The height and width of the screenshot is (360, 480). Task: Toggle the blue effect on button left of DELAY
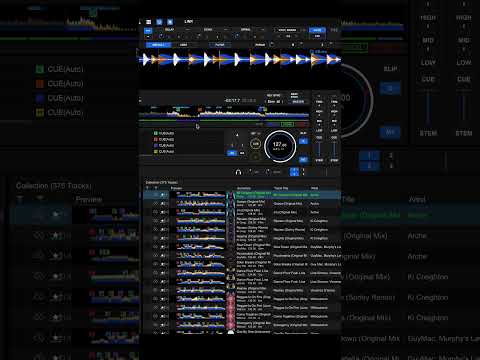[148, 30]
